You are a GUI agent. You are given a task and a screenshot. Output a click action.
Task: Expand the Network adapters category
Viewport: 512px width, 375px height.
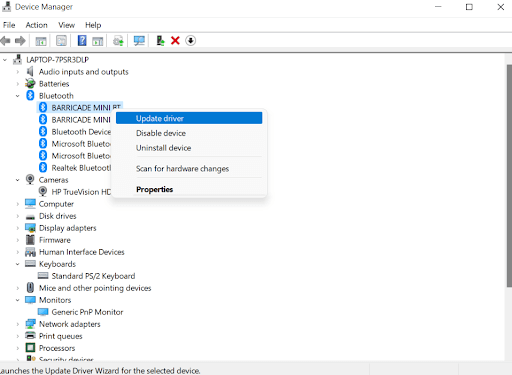point(18,324)
